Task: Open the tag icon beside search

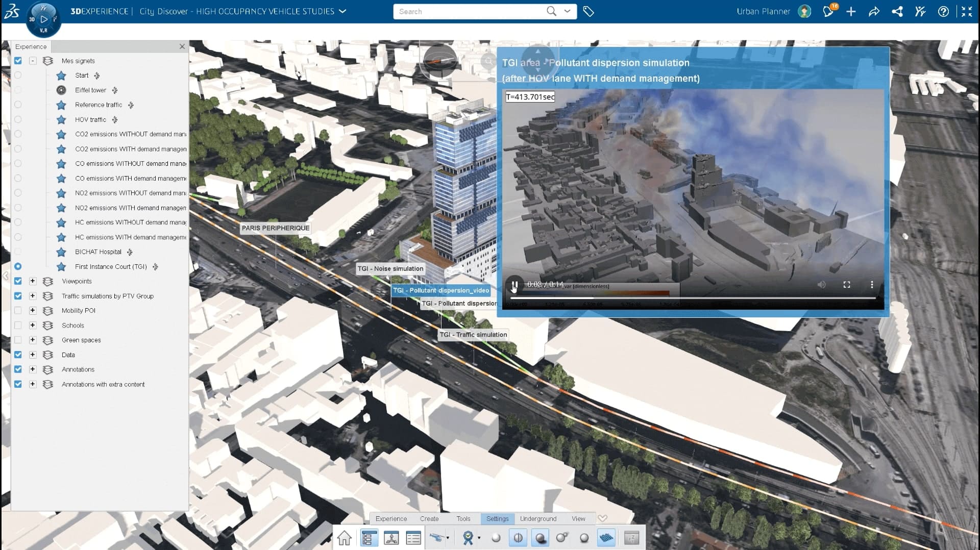Action: pos(589,11)
